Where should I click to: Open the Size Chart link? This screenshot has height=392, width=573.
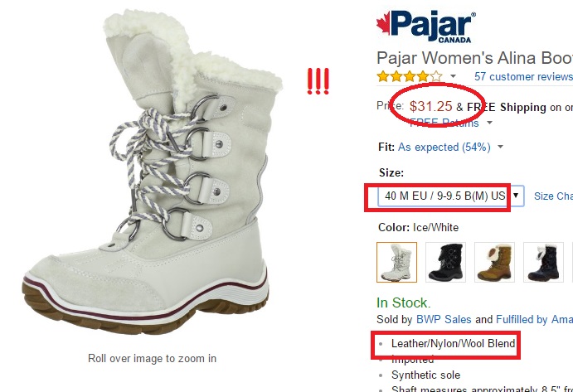tap(553, 196)
